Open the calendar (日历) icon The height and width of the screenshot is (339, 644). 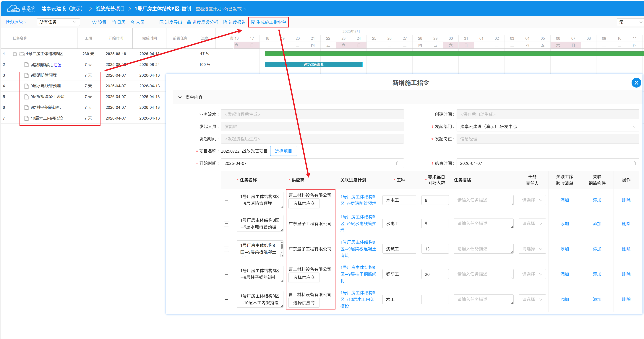click(x=113, y=22)
